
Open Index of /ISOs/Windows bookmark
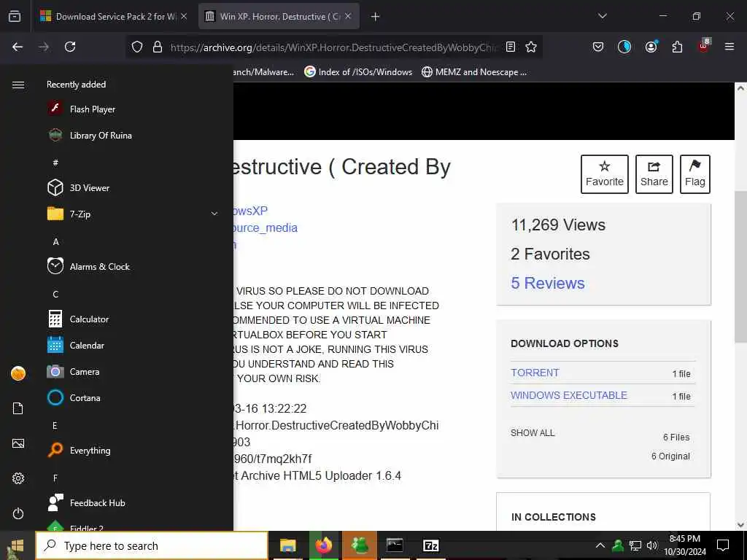[x=357, y=72]
